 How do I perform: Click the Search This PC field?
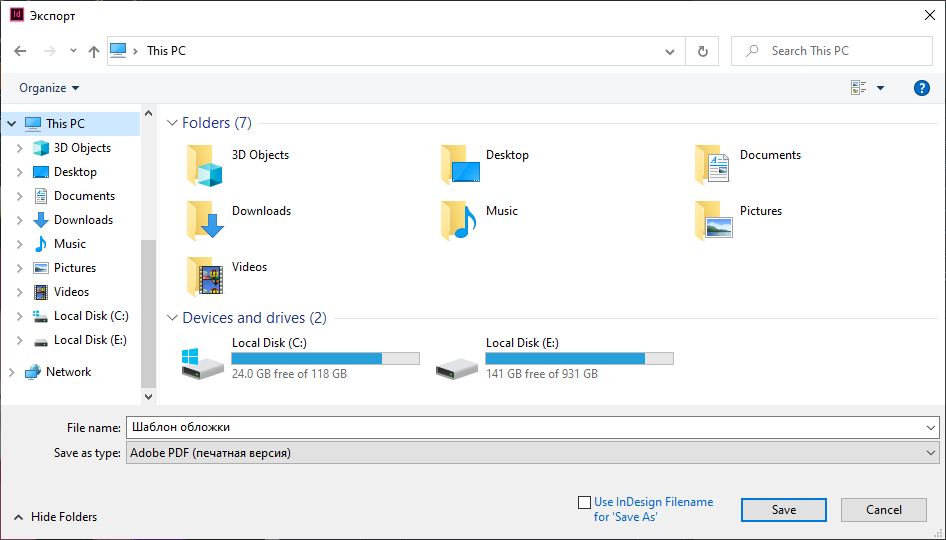click(840, 51)
